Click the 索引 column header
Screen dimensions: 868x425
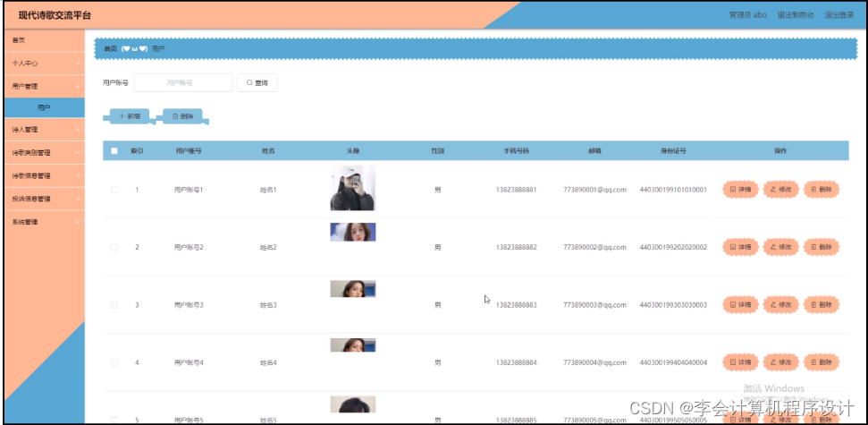click(137, 150)
